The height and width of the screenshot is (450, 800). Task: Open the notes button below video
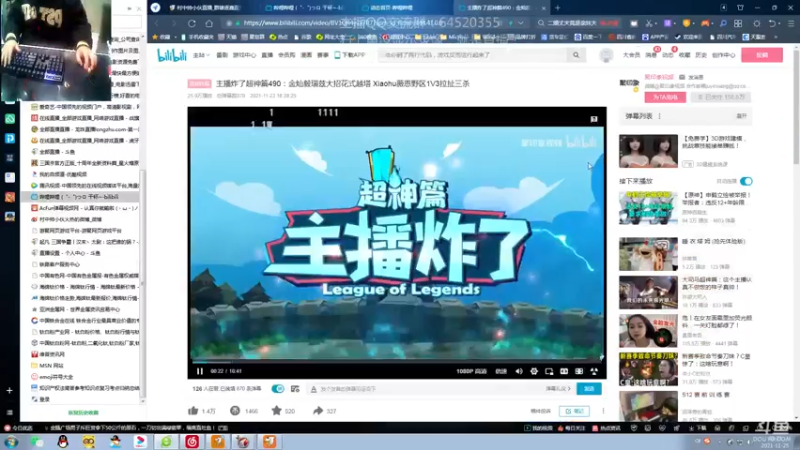[574, 411]
